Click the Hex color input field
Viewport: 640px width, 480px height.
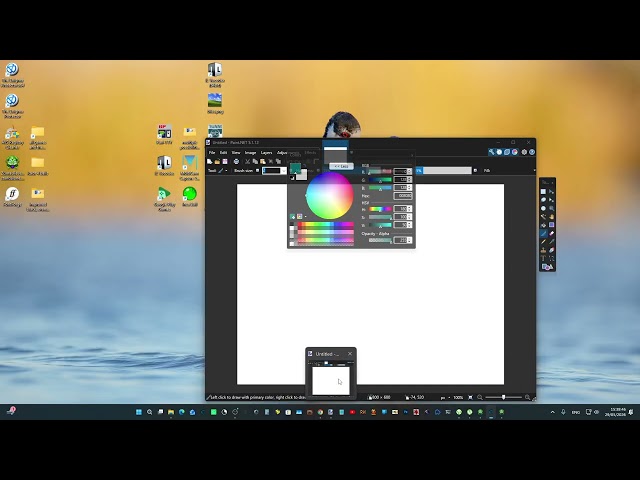pos(403,196)
